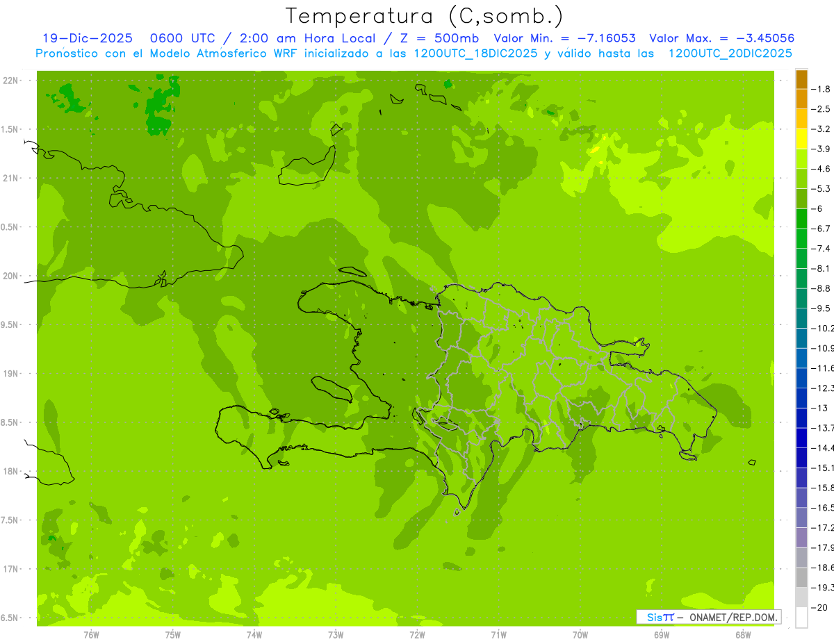Select the color band between -5.3 and -6
This screenshot has width=834, height=644.
[x=801, y=199]
